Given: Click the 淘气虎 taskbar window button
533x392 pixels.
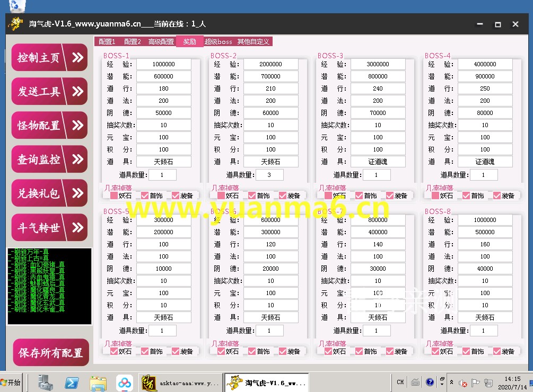Looking at the screenshot, I should coord(267,383).
